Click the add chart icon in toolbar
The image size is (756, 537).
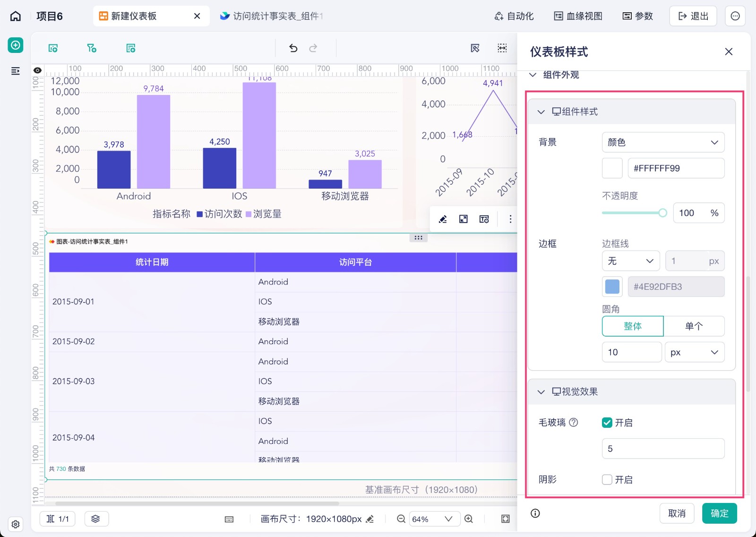pyautogui.click(x=53, y=48)
